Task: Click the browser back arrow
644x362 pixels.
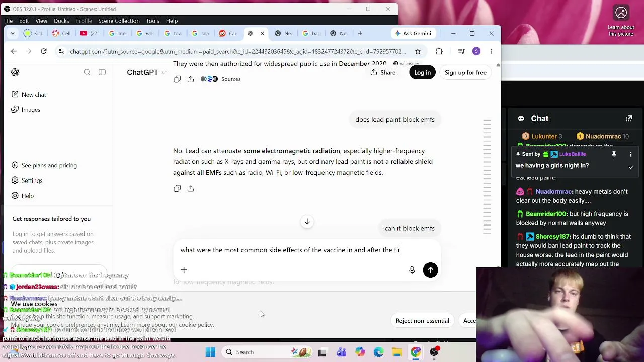Action: [14, 51]
